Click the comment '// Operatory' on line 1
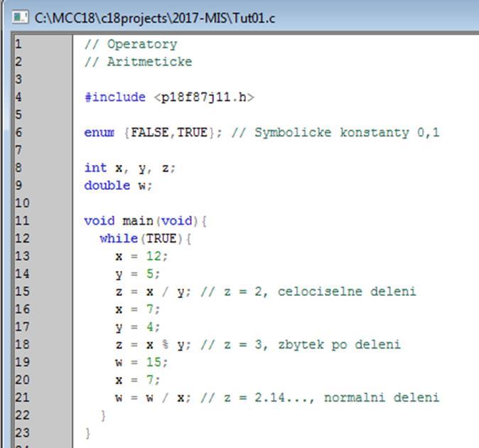Image resolution: width=479 pixels, height=448 pixels. (131, 45)
